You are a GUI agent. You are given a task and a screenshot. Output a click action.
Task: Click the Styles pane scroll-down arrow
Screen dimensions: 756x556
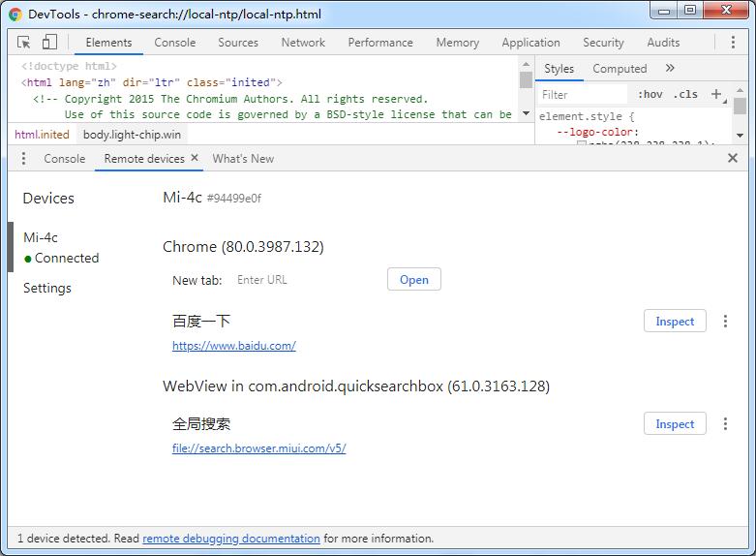740,136
